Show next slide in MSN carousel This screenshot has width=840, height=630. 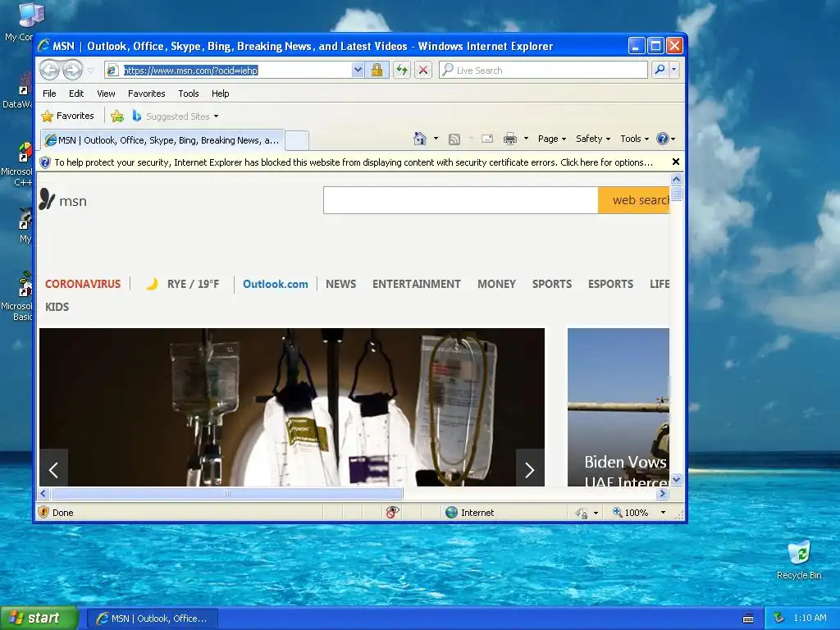pos(530,470)
